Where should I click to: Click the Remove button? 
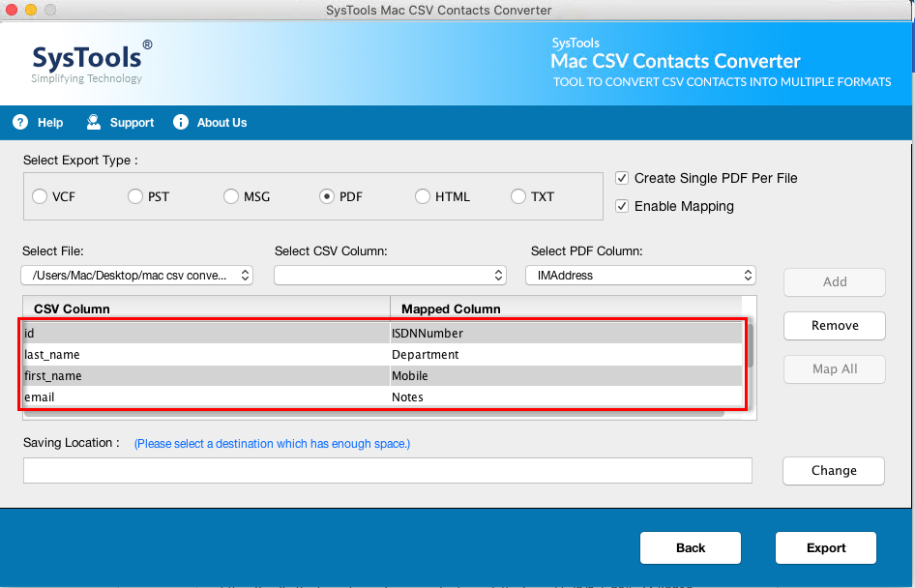tap(835, 326)
